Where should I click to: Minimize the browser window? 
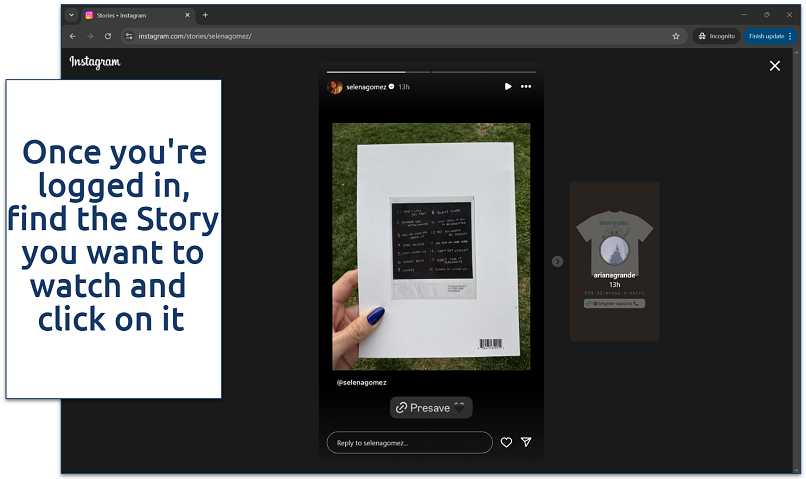[744, 15]
